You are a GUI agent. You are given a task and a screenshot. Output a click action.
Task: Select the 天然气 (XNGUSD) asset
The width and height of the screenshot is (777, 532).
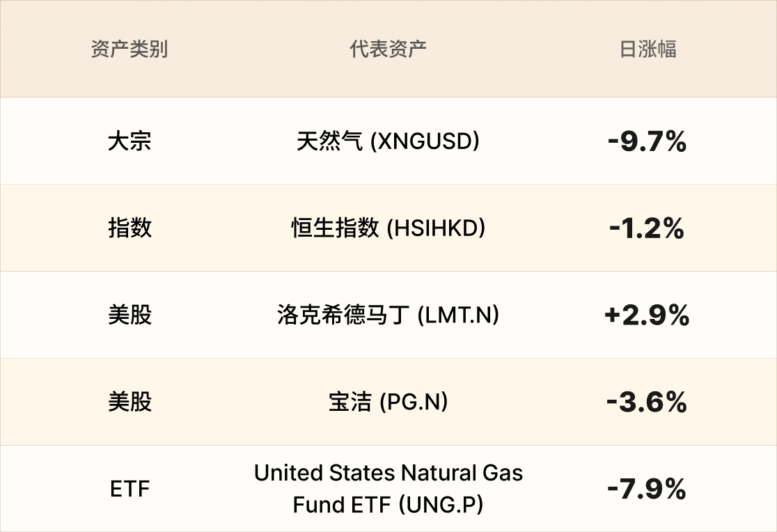(388, 141)
